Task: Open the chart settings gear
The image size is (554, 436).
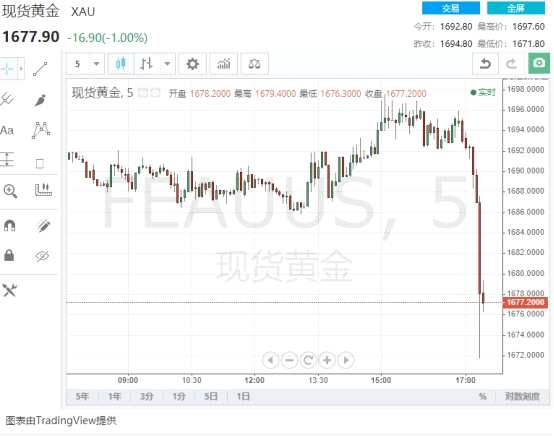Action: (193, 64)
